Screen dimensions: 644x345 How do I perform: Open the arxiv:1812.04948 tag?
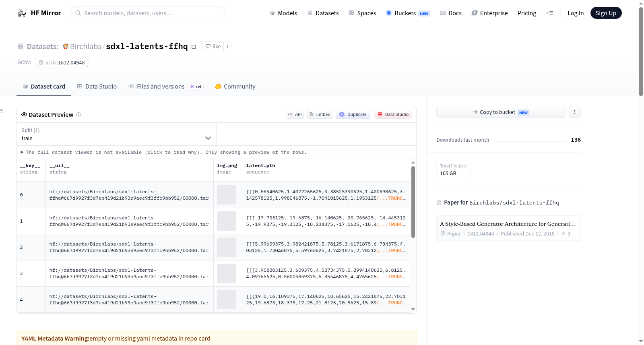point(62,62)
